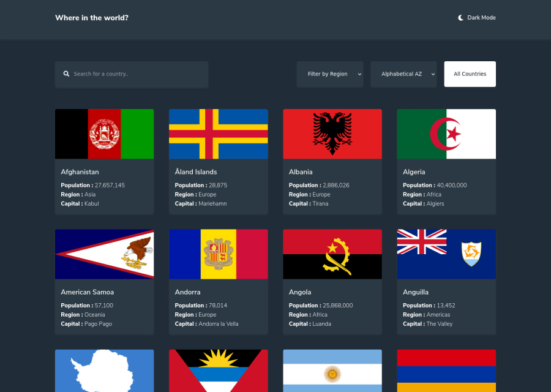The image size is (551, 392).
Task: Click the capital Andorra la Vella text
Action: 218,324
